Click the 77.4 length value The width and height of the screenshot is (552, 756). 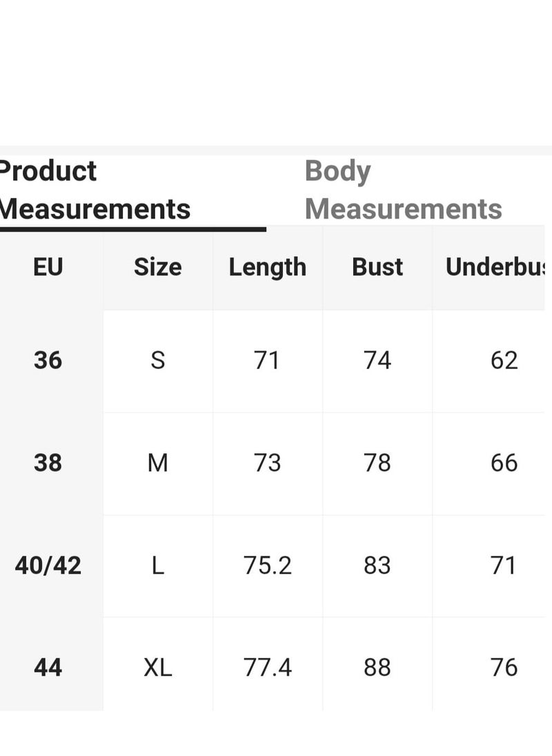tap(268, 668)
